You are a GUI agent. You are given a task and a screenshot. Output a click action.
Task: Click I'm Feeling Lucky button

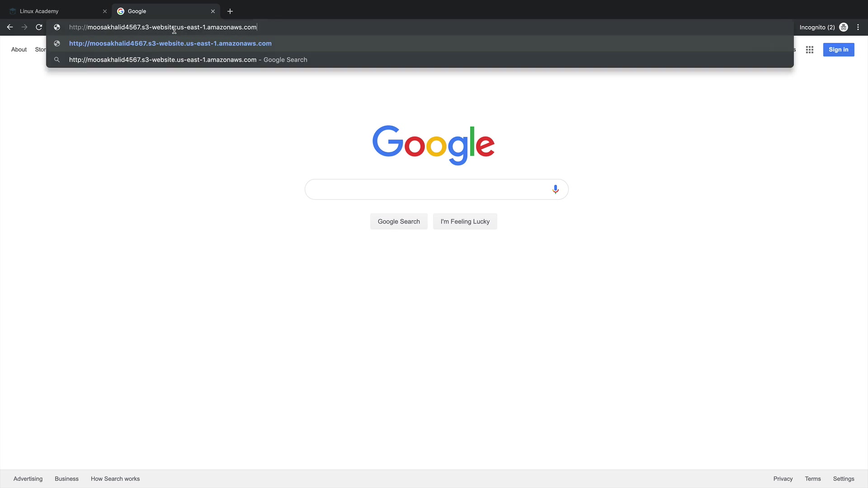click(x=465, y=221)
